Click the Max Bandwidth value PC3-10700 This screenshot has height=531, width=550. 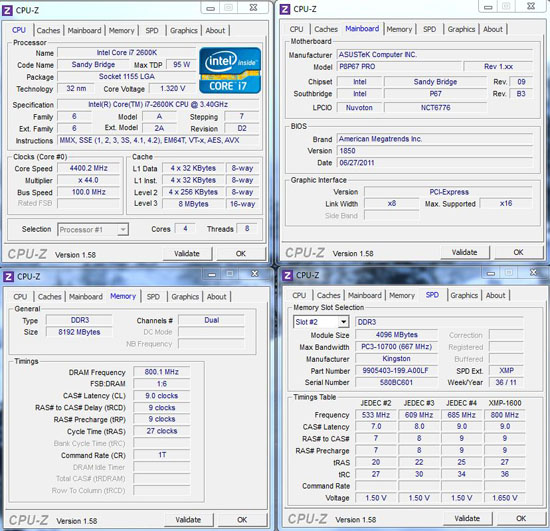(x=396, y=347)
